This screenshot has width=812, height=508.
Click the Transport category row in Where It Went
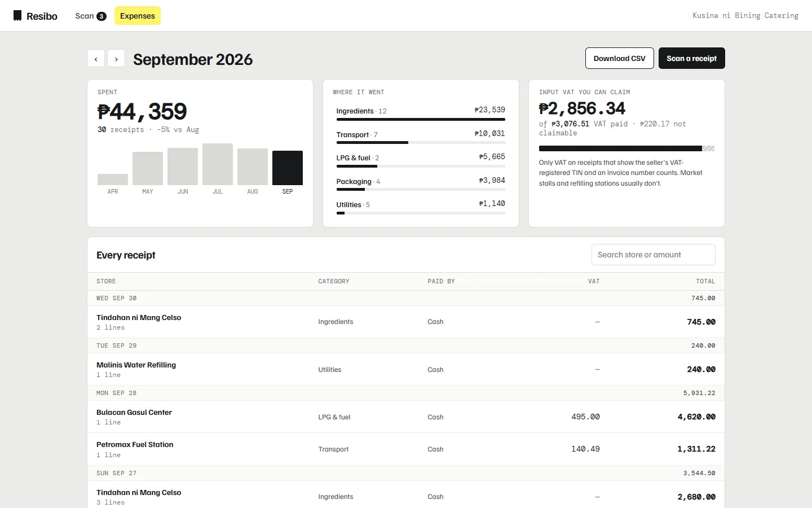[x=421, y=137]
